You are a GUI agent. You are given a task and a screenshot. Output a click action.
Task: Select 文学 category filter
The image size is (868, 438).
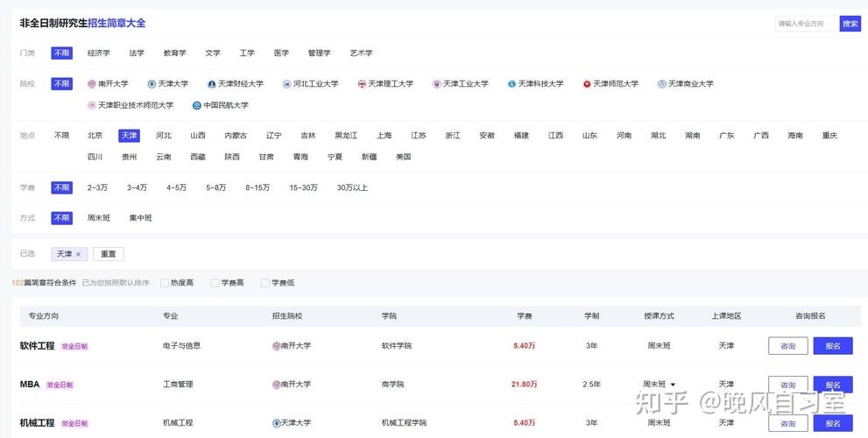pyautogui.click(x=213, y=53)
